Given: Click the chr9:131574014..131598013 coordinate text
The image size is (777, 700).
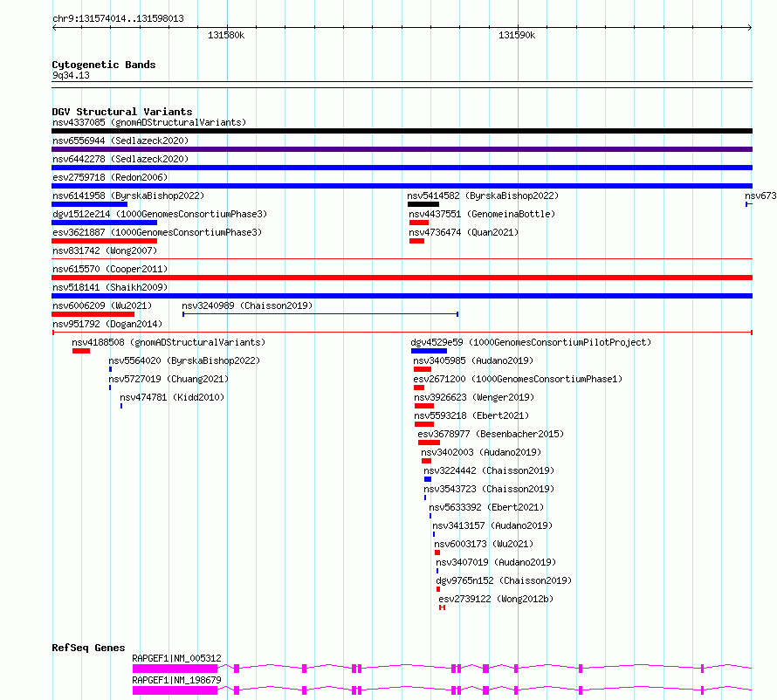Looking at the screenshot, I should tap(118, 18).
